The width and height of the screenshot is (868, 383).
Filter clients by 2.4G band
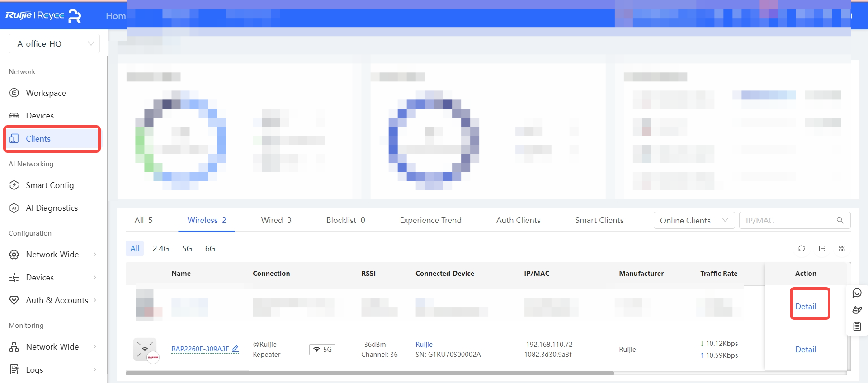pyautogui.click(x=160, y=249)
